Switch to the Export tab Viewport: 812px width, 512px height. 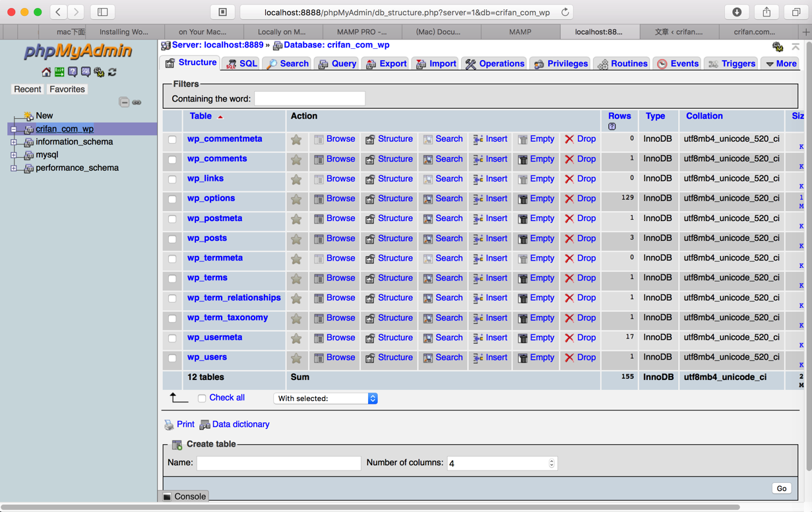[386, 63]
